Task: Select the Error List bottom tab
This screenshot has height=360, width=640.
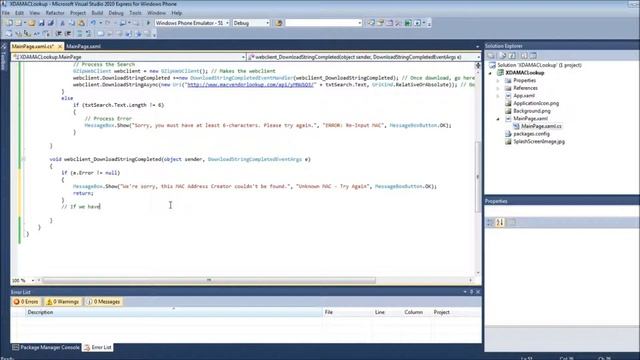Action: (98, 347)
